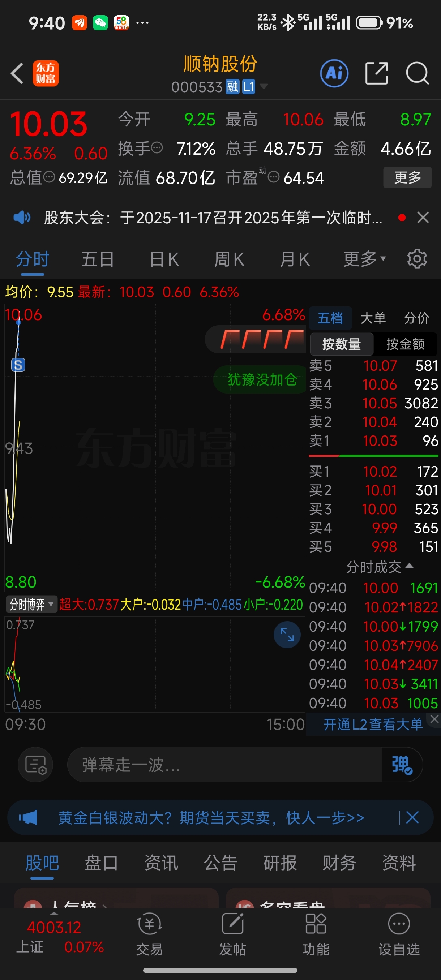
Task: Close the futures promotion banner
Action: point(412,817)
